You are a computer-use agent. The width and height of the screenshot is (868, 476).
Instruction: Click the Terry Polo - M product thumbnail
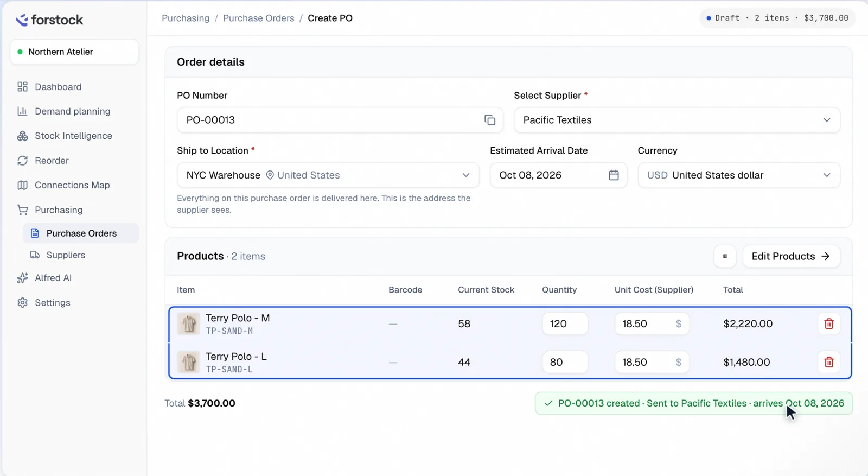(189, 324)
